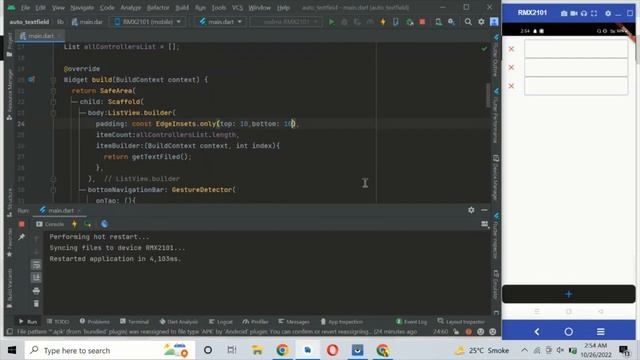Open the Event Log button
The image size is (640, 360).
click(411, 322)
